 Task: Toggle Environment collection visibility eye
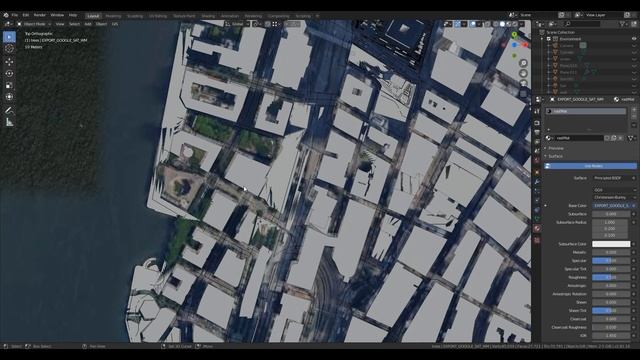[x=634, y=39]
